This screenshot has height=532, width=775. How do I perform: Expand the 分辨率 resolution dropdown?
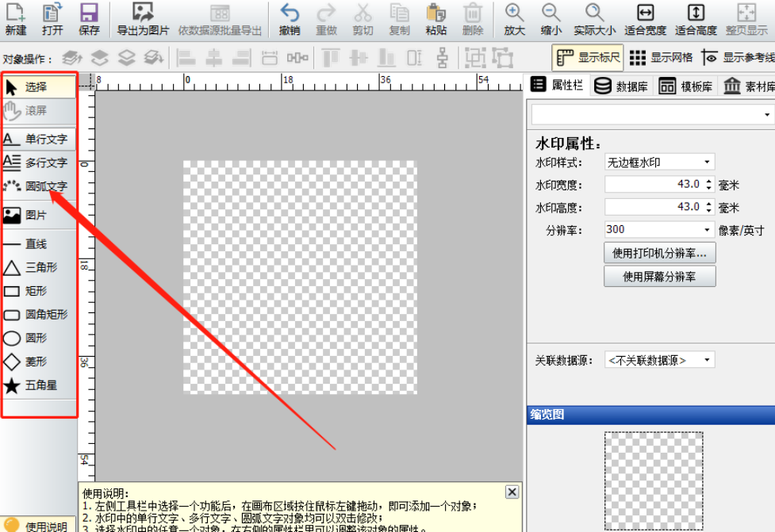click(x=659, y=230)
